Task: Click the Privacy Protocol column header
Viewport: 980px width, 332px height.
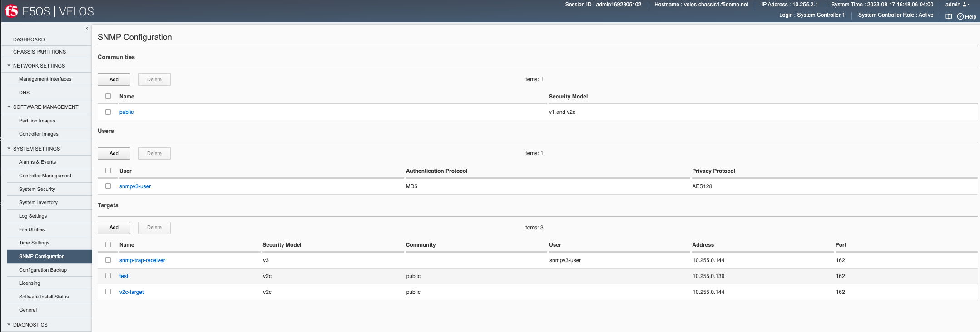Action: point(713,171)
